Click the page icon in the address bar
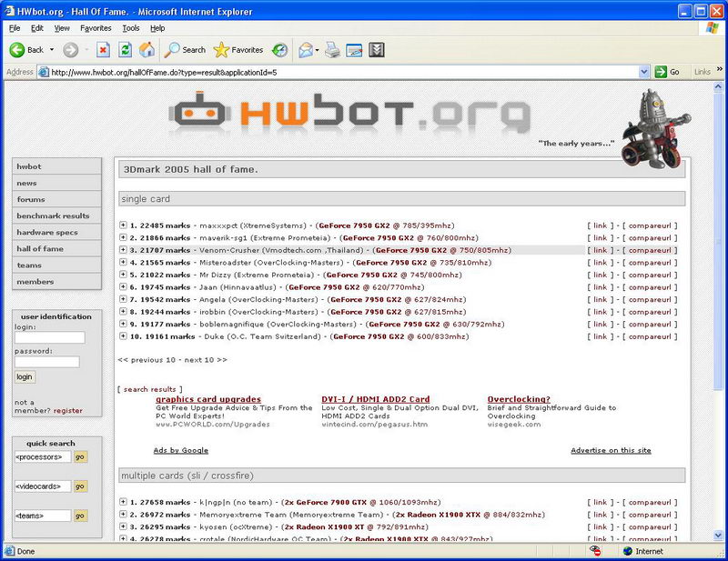Image resolution: width=728 pixels, height=561 pixels. point(44,72)
